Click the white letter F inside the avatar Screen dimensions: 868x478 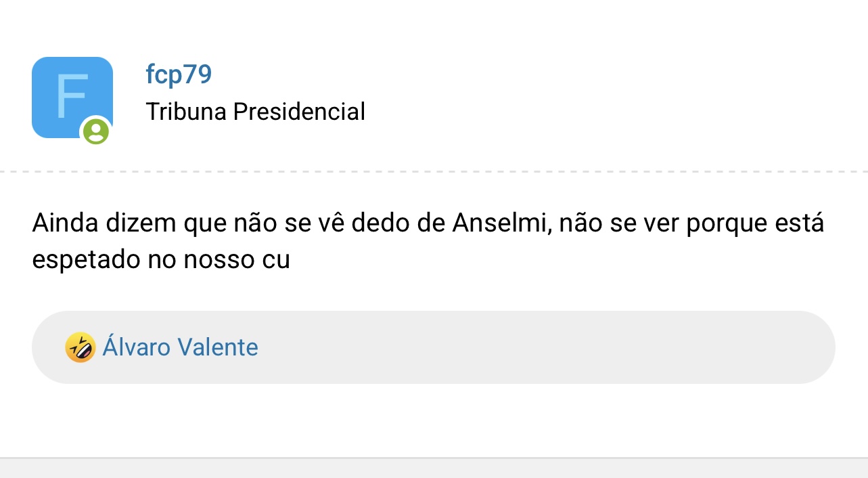coord(72,97)
